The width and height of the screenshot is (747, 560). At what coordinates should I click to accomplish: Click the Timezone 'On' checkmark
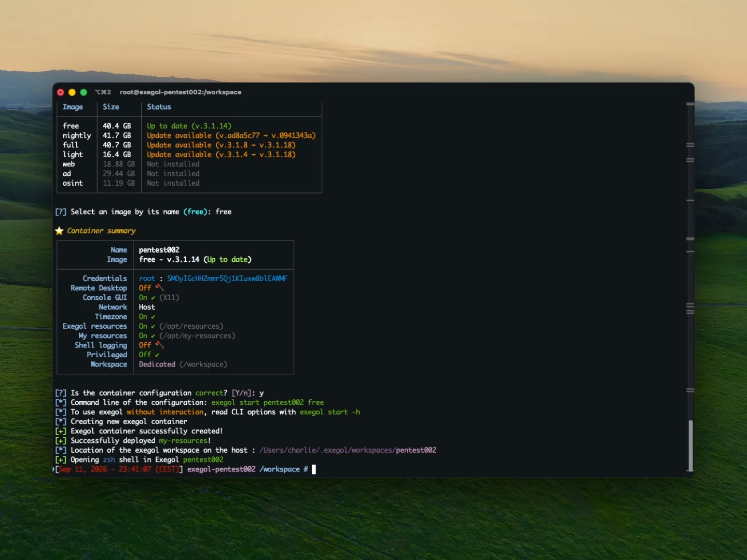pyautogui.click(x=153, y=317)
